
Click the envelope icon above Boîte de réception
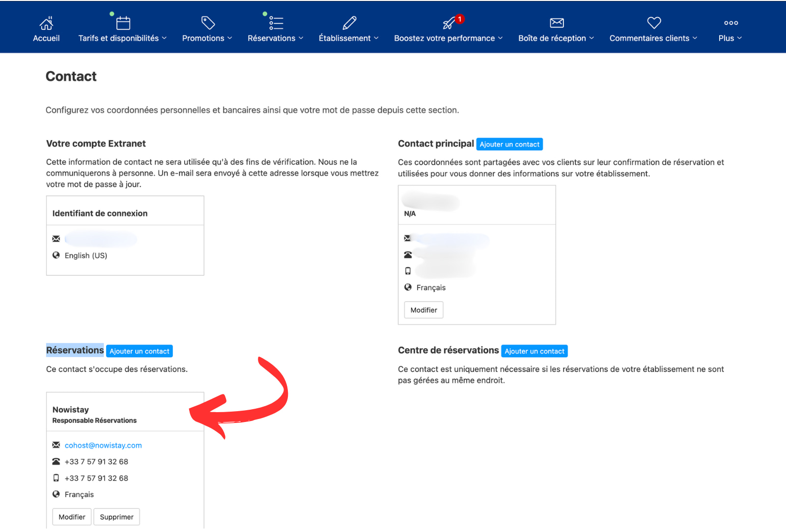[x=557, y=23]
